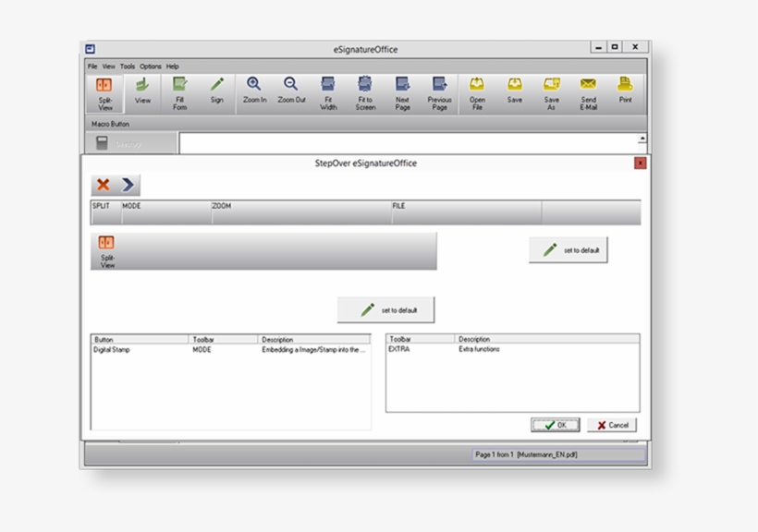Send the document by E-Mail
The width and height of the screenshot is (758, 532).
coord(588,93)
